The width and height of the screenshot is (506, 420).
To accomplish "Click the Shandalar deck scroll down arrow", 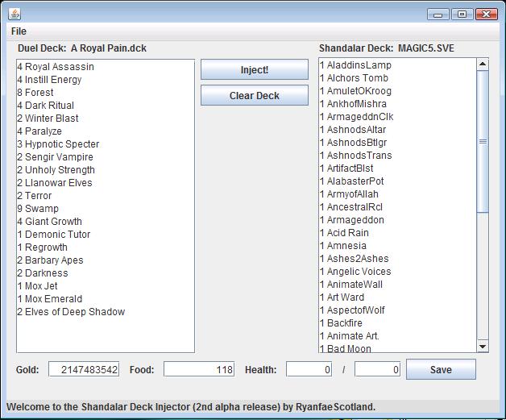I will [x=483, y=347].
